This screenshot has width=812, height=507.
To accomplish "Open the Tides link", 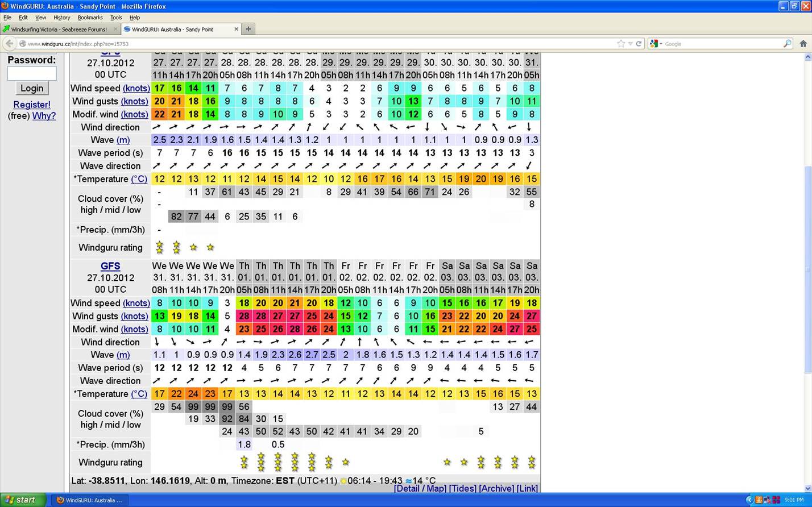I will [x=462, y=488].
